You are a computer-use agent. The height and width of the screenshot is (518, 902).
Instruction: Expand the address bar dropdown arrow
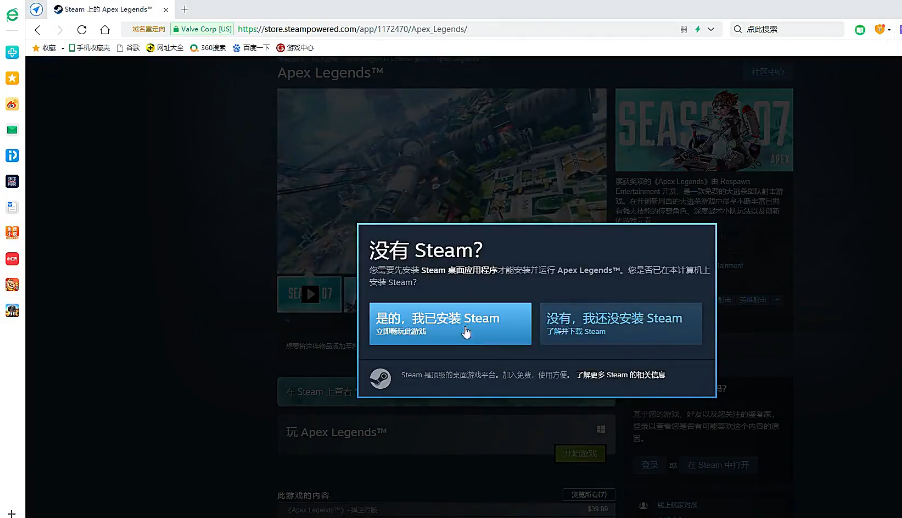[x=711, y=29]
